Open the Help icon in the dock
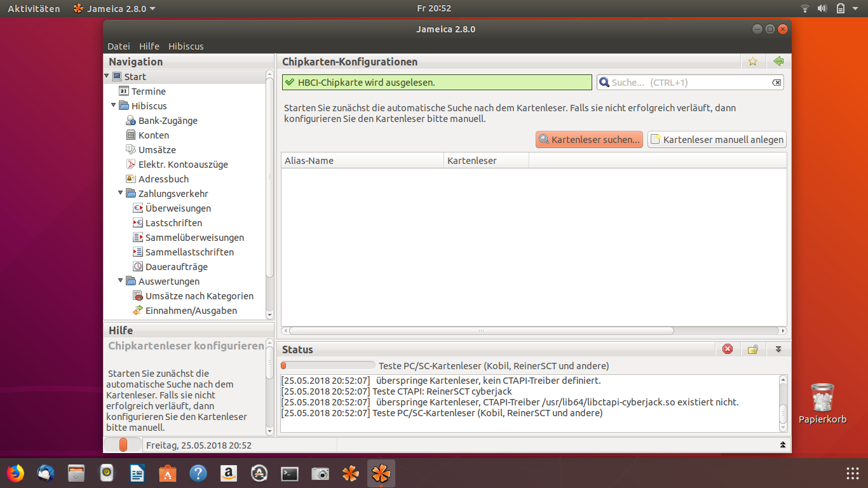This screenshot has width=868, height=488. [x=198, y=473]
